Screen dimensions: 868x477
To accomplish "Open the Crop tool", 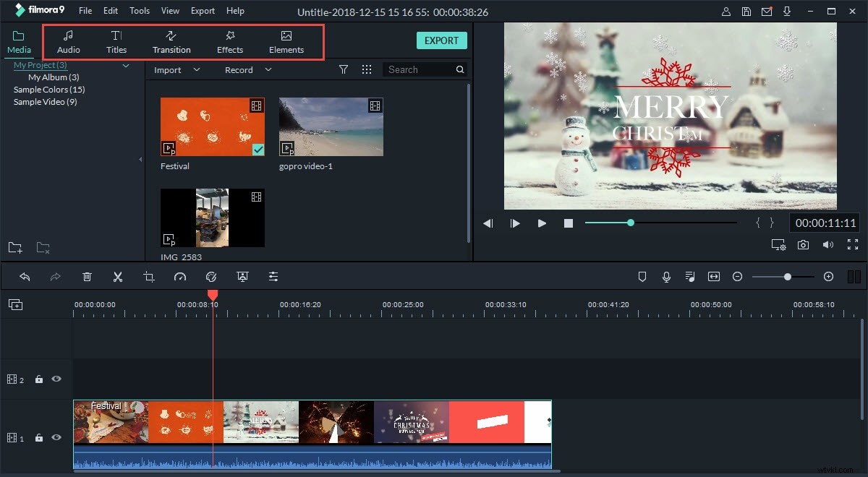I will click(x=148, y=276).
